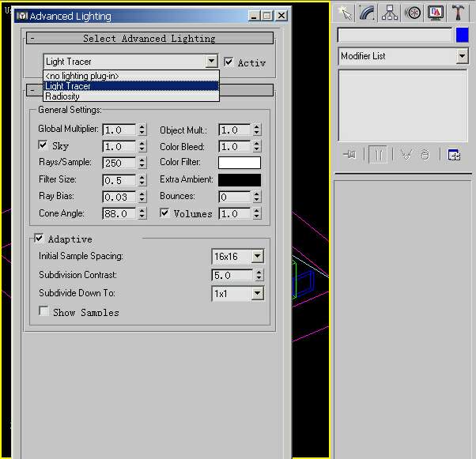Toggle the Volumes checkbox
The width and height of the screenshot is (476, 459).
(164, 213)
